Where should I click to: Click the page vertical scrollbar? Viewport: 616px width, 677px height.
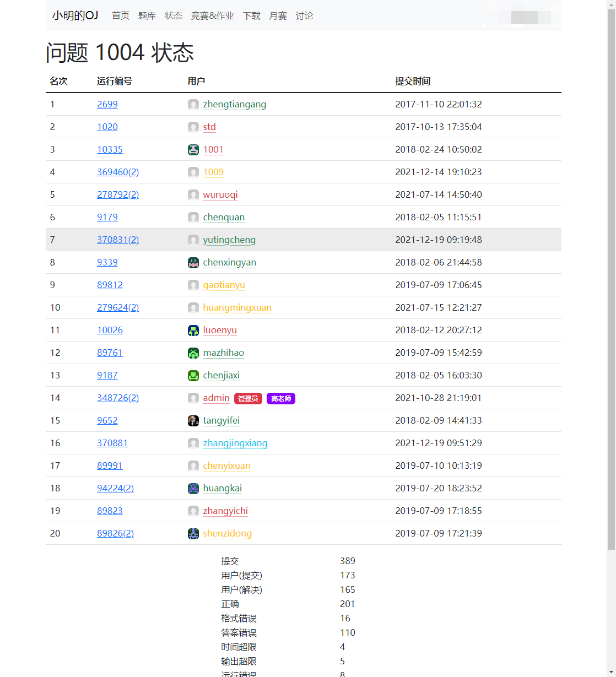[611, 275]
